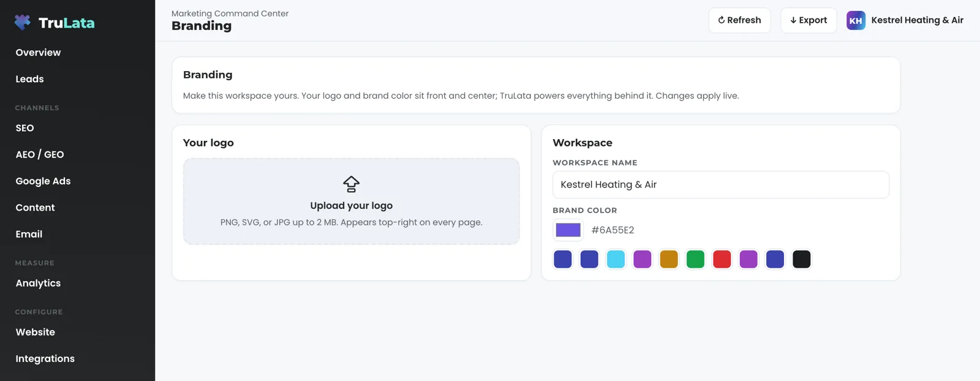
Task: Select the green brand color swatch
Action: pos(695,259)
